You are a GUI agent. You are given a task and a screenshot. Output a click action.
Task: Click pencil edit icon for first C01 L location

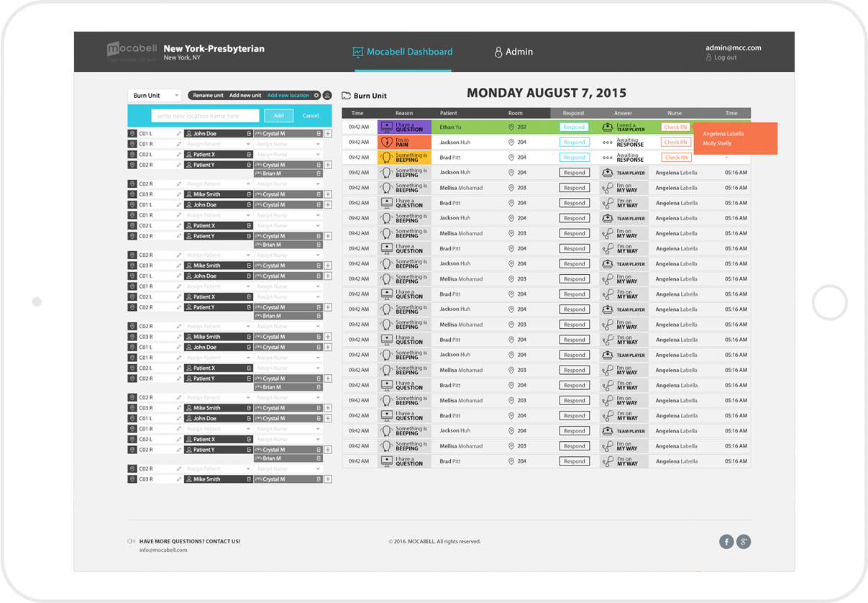[179, 134]
